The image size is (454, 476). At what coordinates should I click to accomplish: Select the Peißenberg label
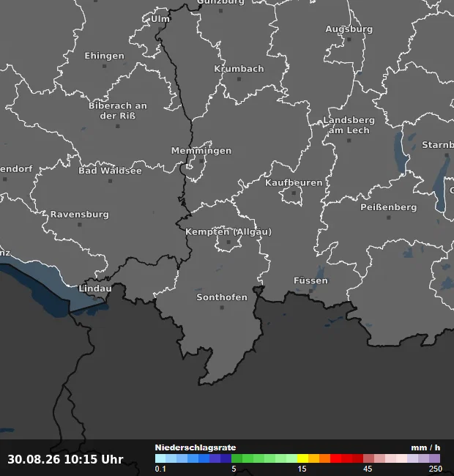388,207
